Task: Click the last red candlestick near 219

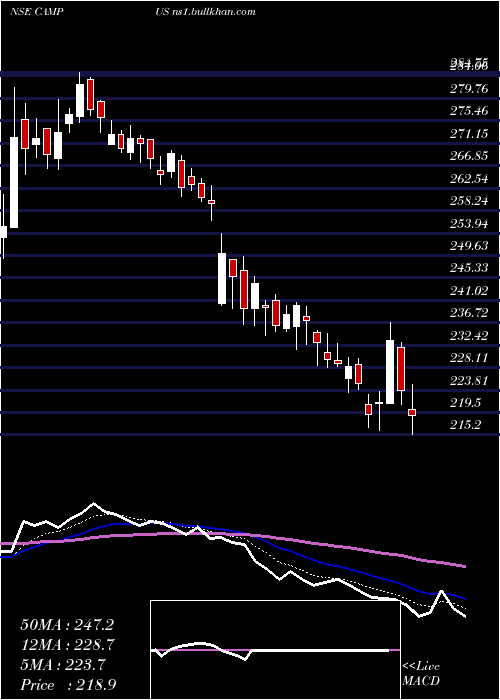Action: (x=412, y=412)
